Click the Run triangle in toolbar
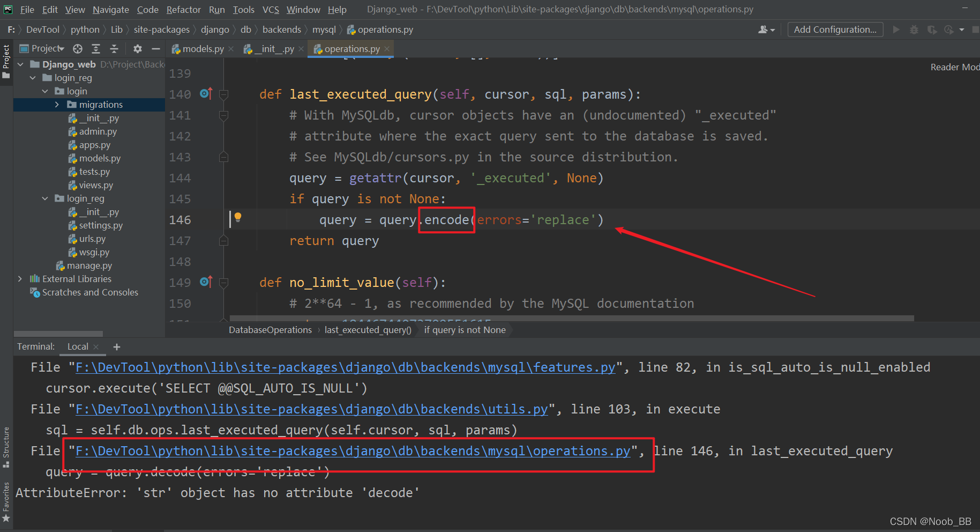980x532 pixels. tap(896, 29)
